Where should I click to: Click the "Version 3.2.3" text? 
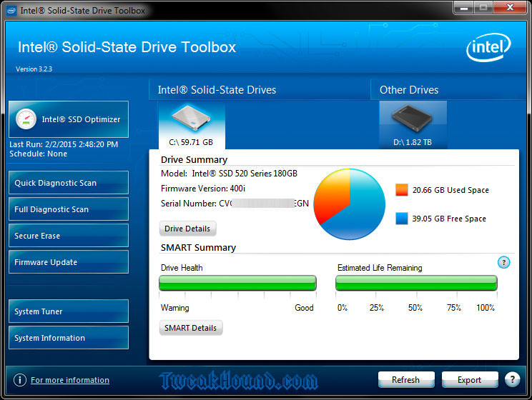point(34,69)
